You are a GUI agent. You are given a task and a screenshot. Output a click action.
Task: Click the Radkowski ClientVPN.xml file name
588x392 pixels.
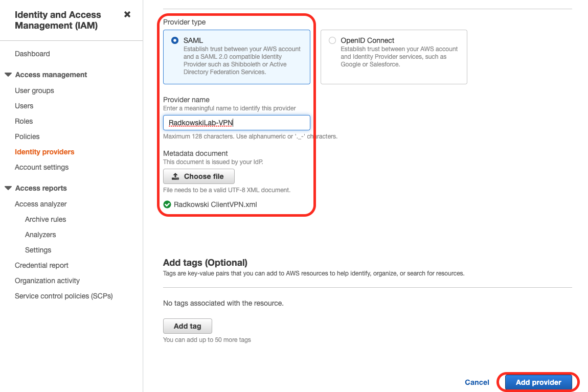click(215, 204)
